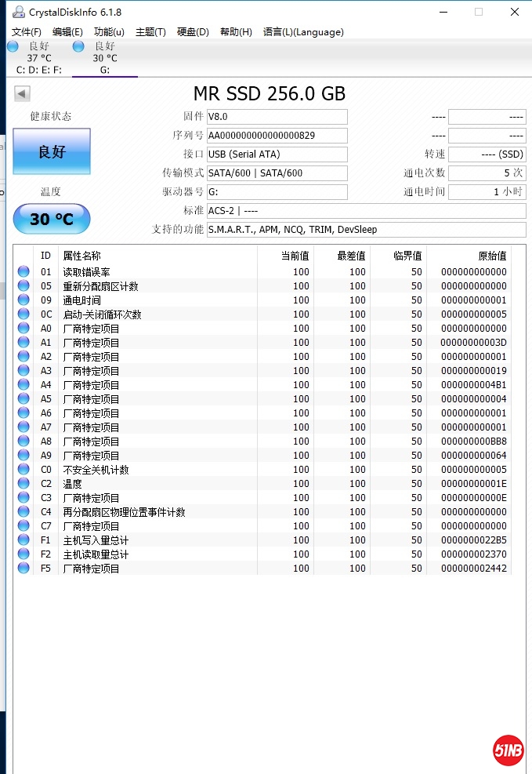The height and width of the screenshot is (774, 532).
Task: Open the 语言(L)(Language) menu
Action: 303,32
